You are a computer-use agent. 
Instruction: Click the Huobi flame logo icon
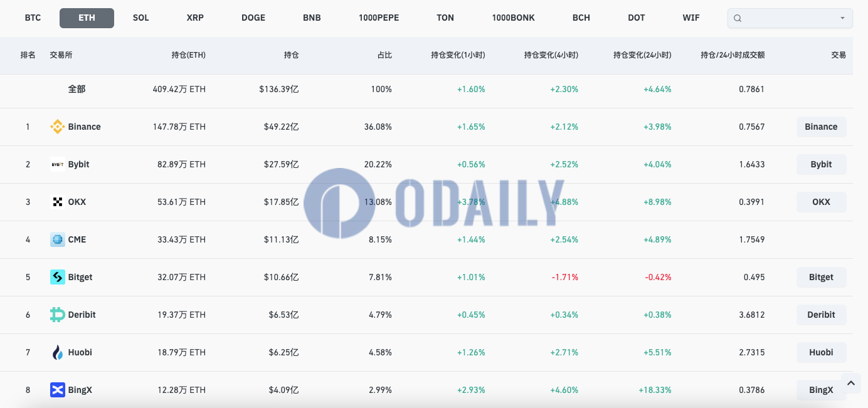[x=57, y=352]
